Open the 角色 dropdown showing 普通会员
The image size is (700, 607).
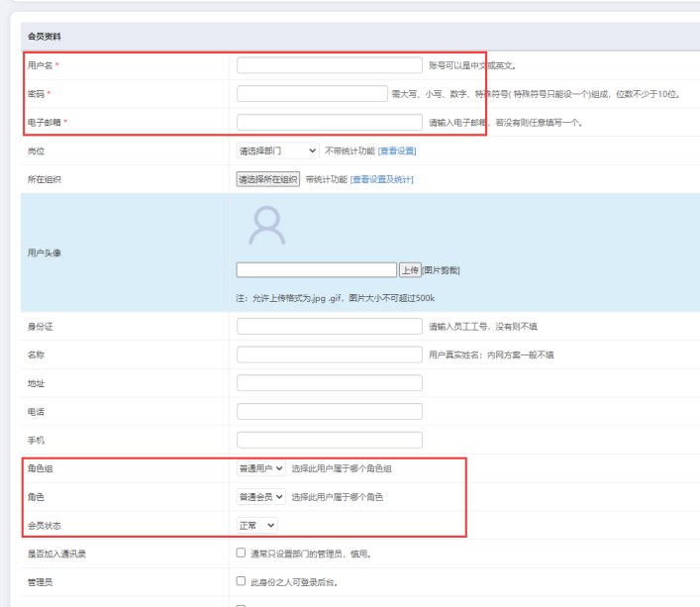pyautogui.click(x=261, y=496)
